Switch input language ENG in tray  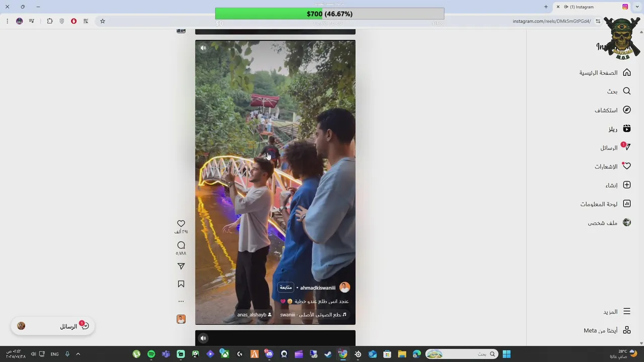point(54,354)
